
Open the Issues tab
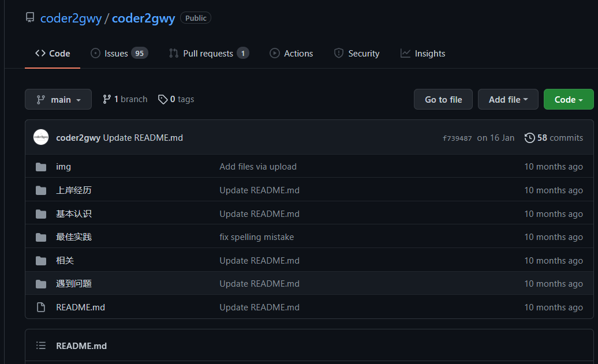[x=119, y=54]
